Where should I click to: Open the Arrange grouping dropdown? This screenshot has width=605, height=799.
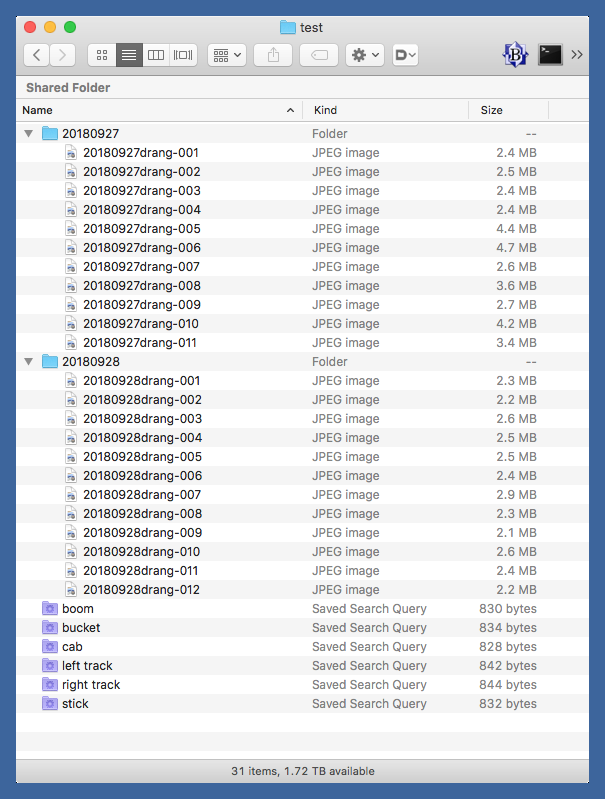[x=227, y=56]
